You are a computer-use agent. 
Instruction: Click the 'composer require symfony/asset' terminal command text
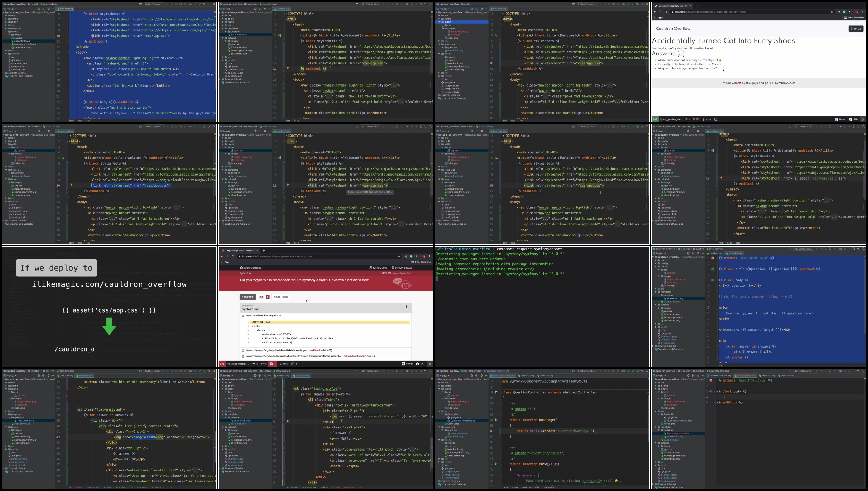tap(529, 249)
